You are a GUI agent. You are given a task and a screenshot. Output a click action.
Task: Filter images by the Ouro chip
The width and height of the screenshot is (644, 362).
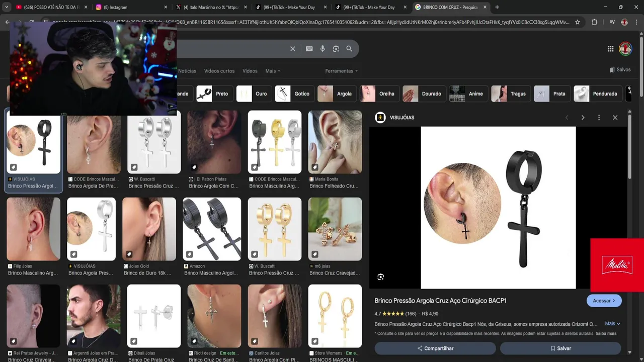(254, 94)
